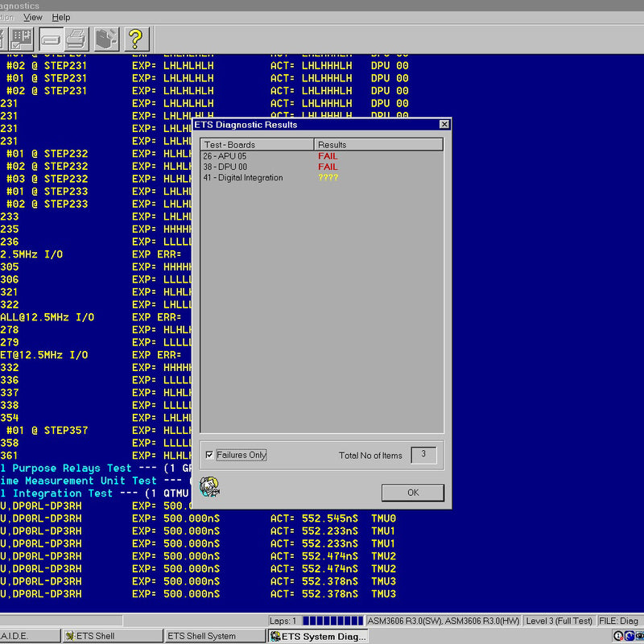Screen dimensions: 644x644
Task: Click the yellow question mark help icon
Action: coord(135,38)
